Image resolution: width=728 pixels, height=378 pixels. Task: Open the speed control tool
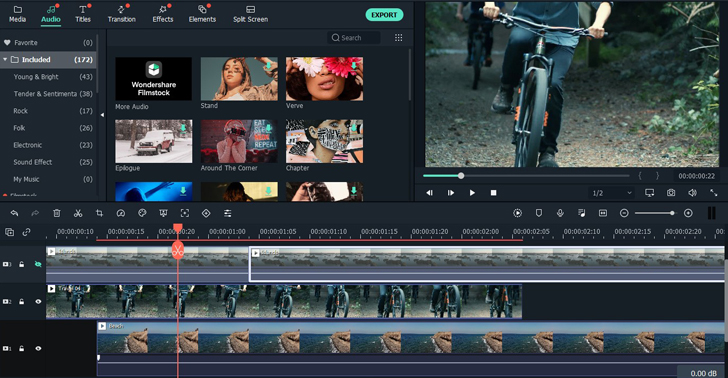pyautogui.click(x=121, y=213)
